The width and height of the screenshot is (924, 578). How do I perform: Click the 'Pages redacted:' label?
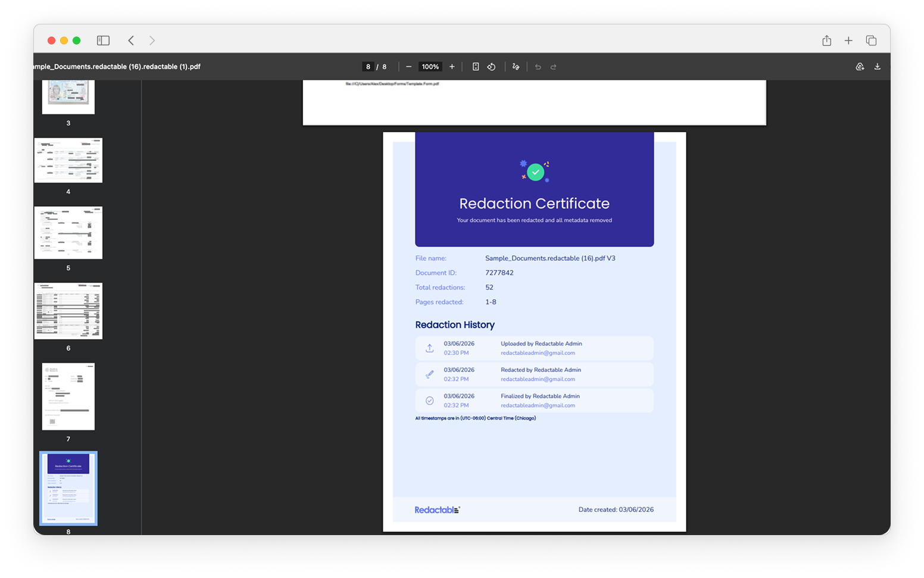coord(439,302)
